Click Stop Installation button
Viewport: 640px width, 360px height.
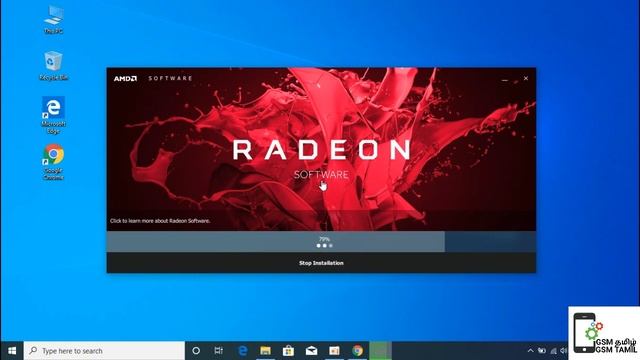pyautogui.click(x=321, y=263)
